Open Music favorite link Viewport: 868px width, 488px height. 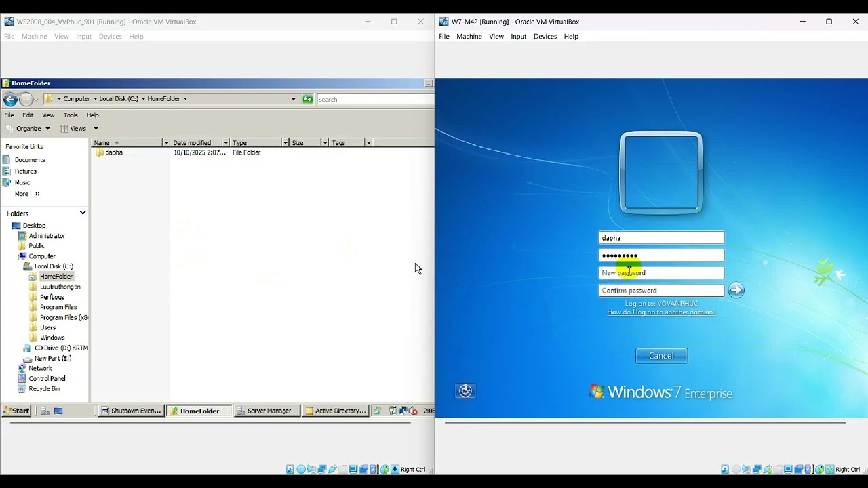[22, 182]
